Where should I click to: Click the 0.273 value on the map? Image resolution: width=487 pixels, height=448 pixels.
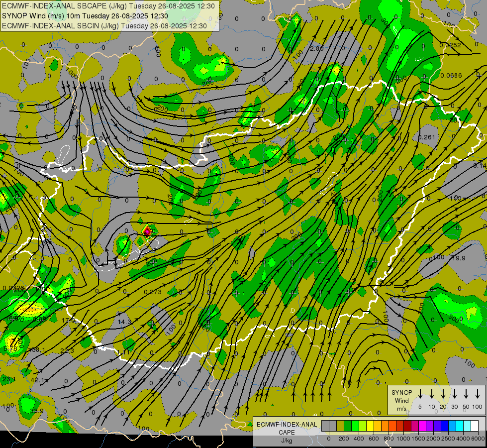tap(153, 292)
